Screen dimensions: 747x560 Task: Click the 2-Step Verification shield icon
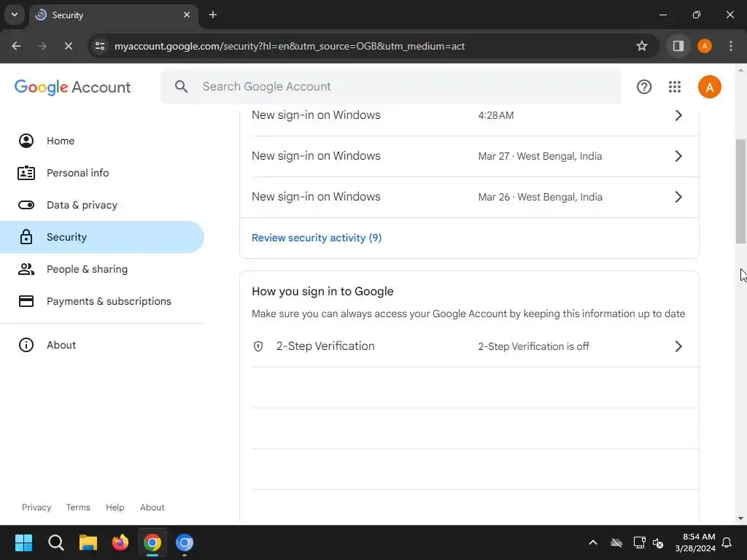[x=258, y=346]
